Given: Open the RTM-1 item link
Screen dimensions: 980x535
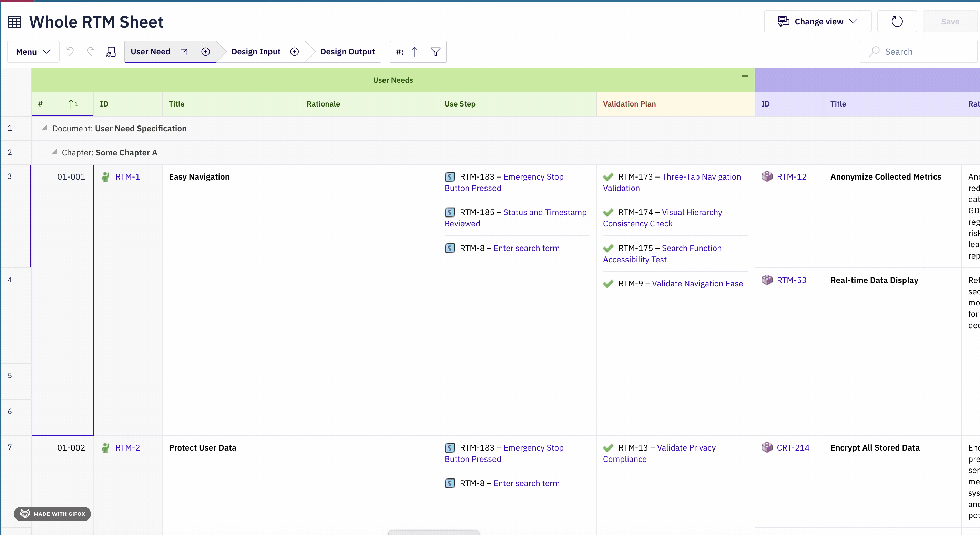Looking at the screenshot, I should tap(127, 176).
